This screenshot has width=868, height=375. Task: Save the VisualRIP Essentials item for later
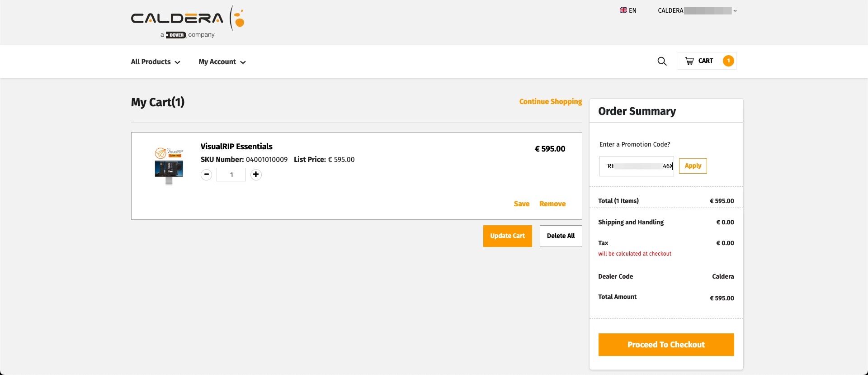[521, 204]
